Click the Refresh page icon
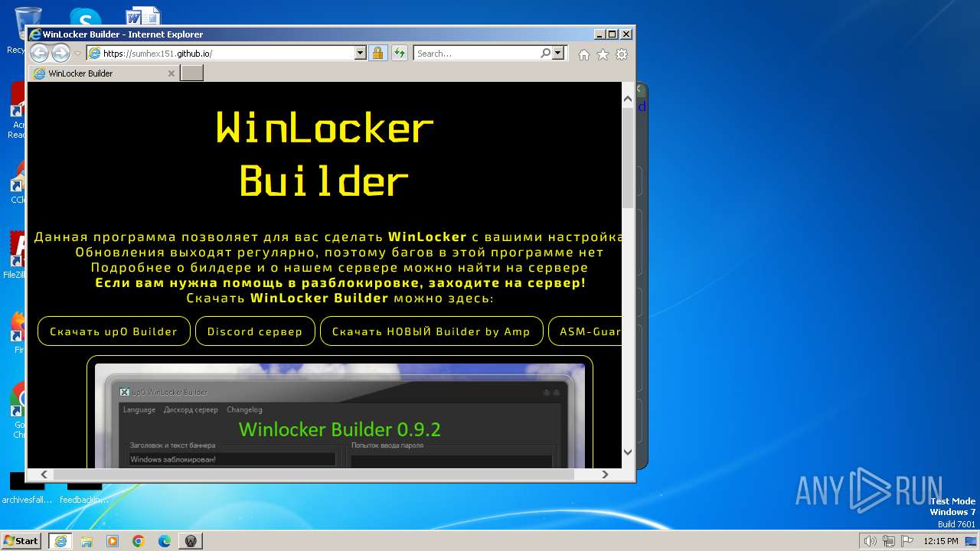This screenshot has width=980, height=551. (399, 53)
